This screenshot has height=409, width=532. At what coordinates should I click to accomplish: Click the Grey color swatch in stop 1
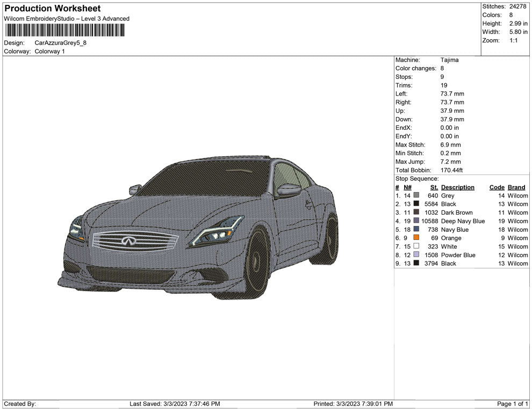click(x=416, y=196)
